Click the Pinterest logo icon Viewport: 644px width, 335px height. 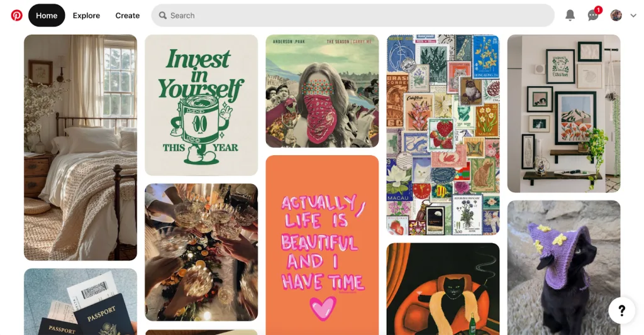tap(16, 16)
